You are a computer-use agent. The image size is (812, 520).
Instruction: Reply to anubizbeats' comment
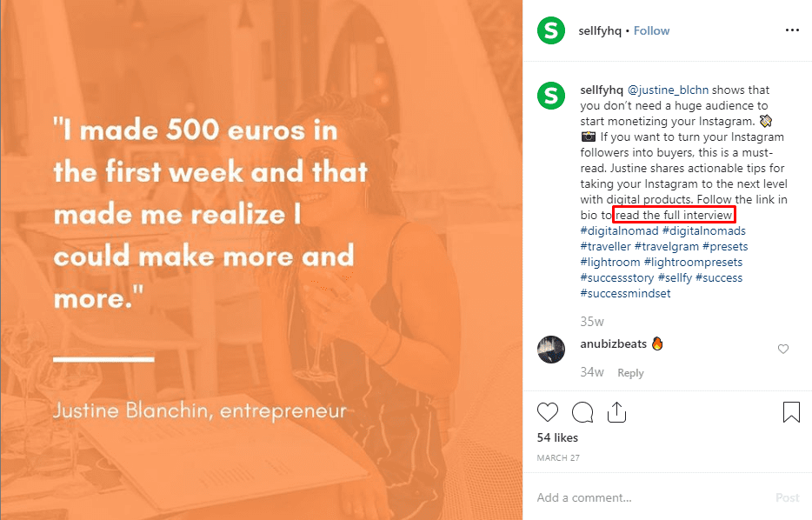(x=630, y=373)
